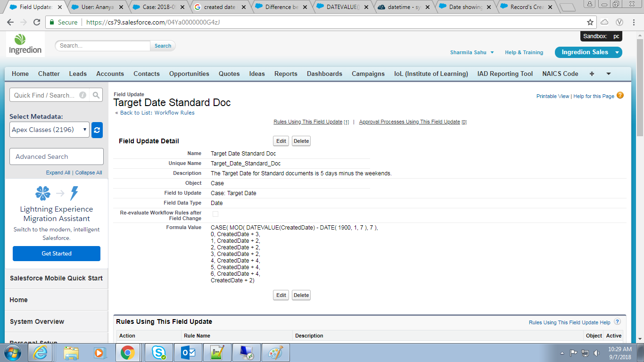This screenshot has height=362, width=644.
Task: Switch to the DATEVALUE() browser tab
Action: (x=344, y=7)
